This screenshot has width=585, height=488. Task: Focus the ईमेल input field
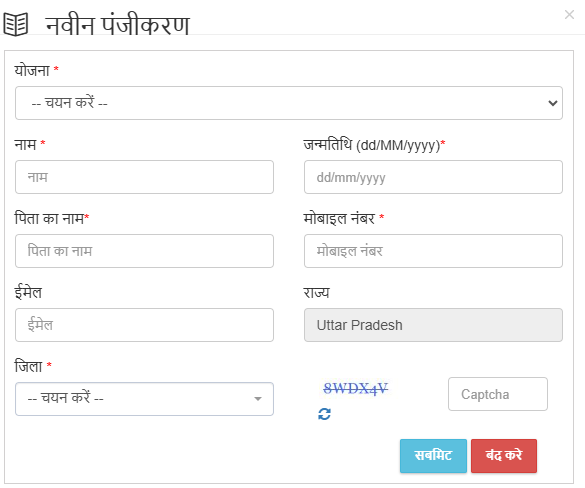click(x=144, y=325)
